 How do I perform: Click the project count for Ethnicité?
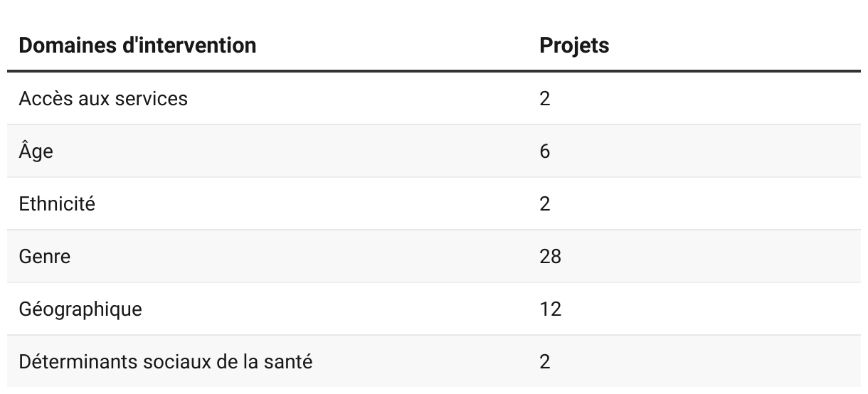pos(545,204)
